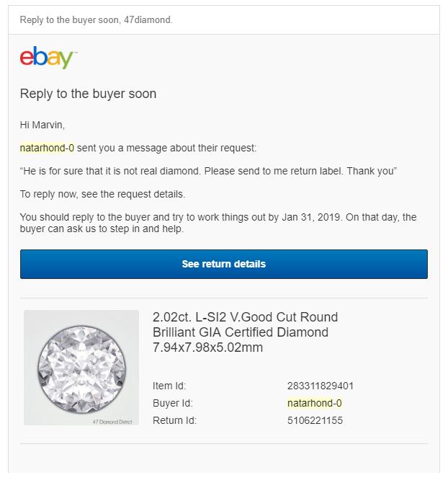Open the diamond product thumbnail image
Image resolution: width=448 pixels, height=483 pixels.
[x=81, y=368]
